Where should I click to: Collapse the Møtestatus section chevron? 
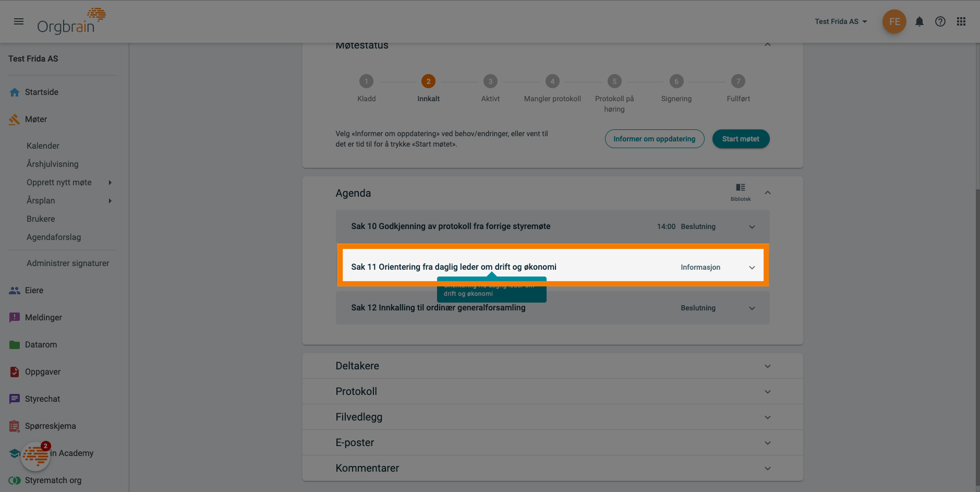[768, 45]
